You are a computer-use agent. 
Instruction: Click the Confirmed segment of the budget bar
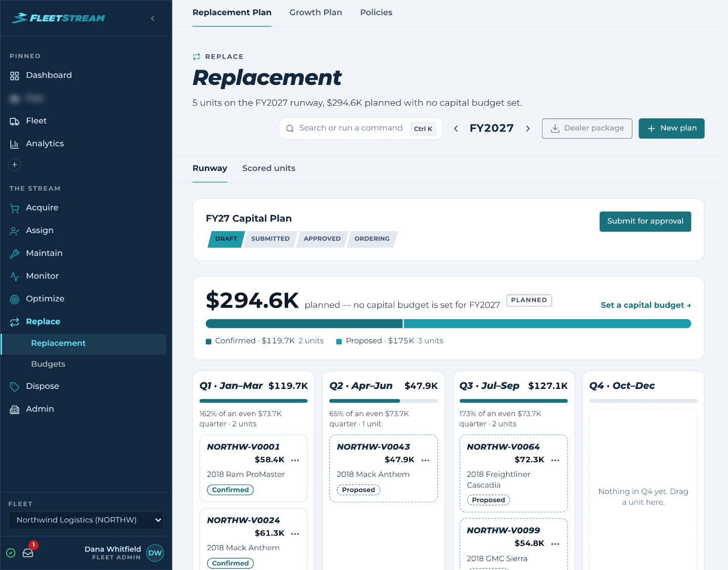click(x=304, y=324)
